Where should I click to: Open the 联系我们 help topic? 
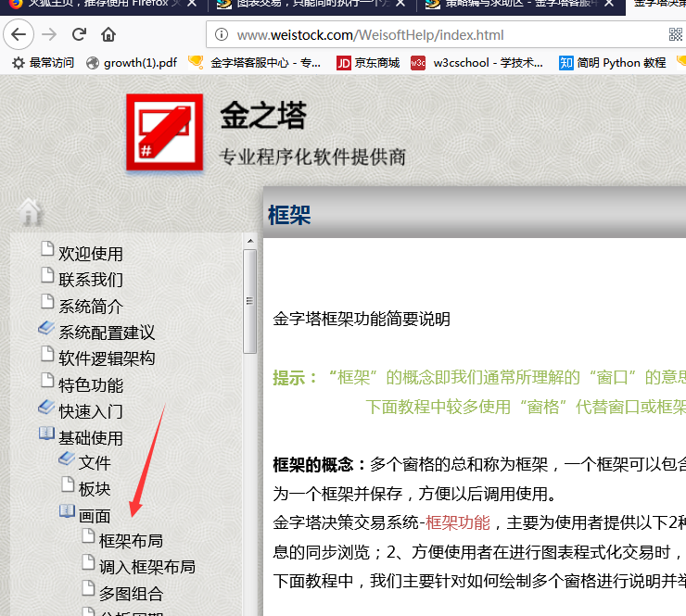tap(91, 280)
